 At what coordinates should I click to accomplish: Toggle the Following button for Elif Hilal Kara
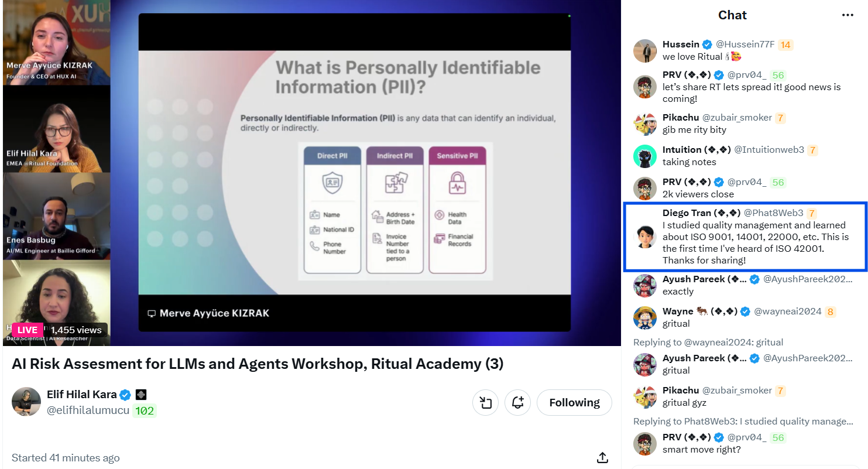[574, 402]
